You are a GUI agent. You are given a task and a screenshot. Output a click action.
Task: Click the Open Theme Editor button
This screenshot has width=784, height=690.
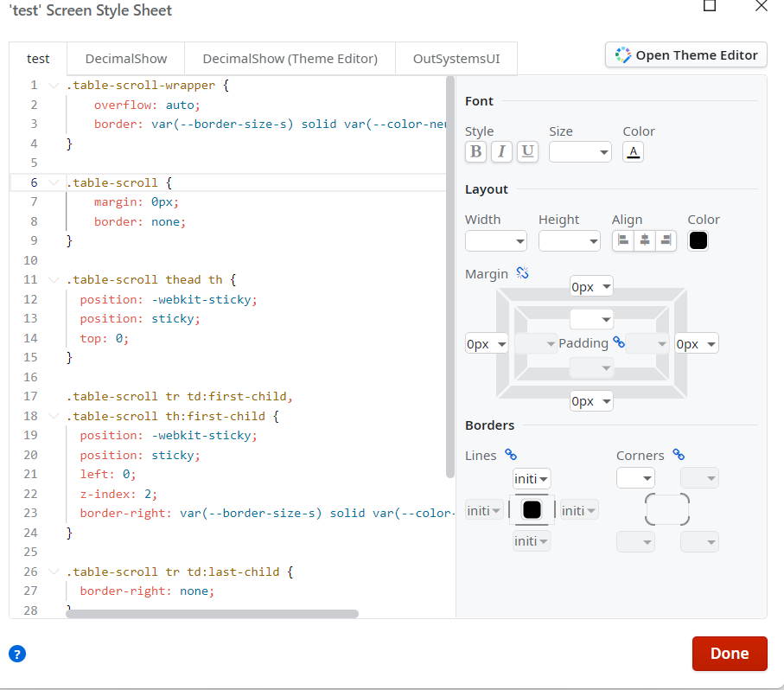tap(686, 54)
